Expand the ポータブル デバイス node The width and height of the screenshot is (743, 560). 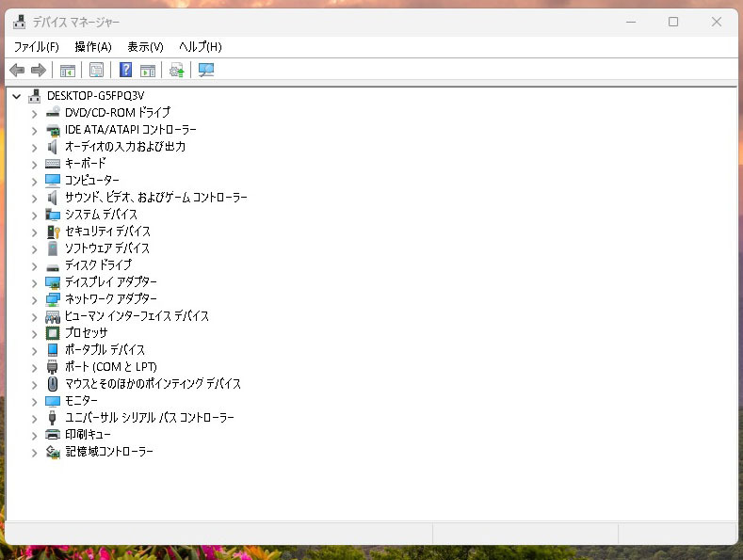click(34, 351)
